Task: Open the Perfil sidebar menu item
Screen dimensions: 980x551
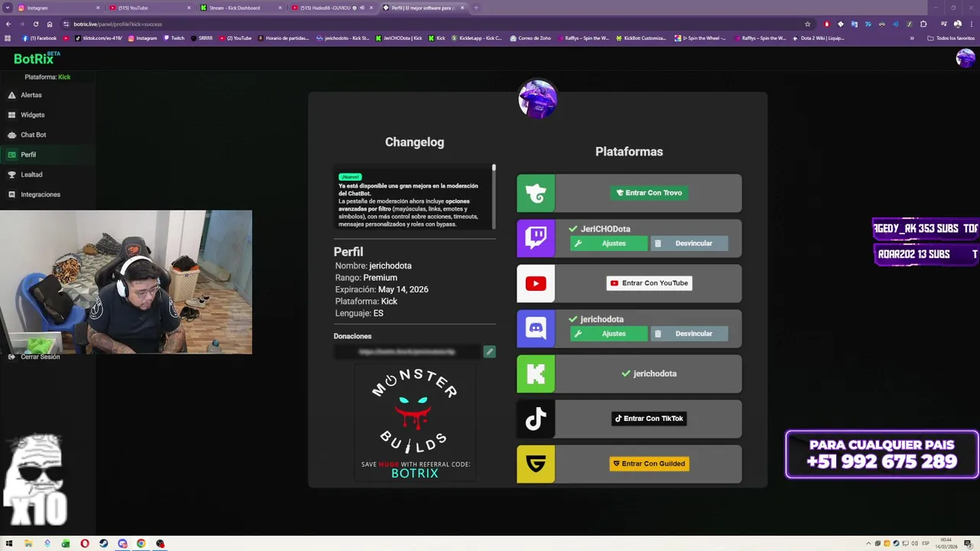Action: (47, 155)
